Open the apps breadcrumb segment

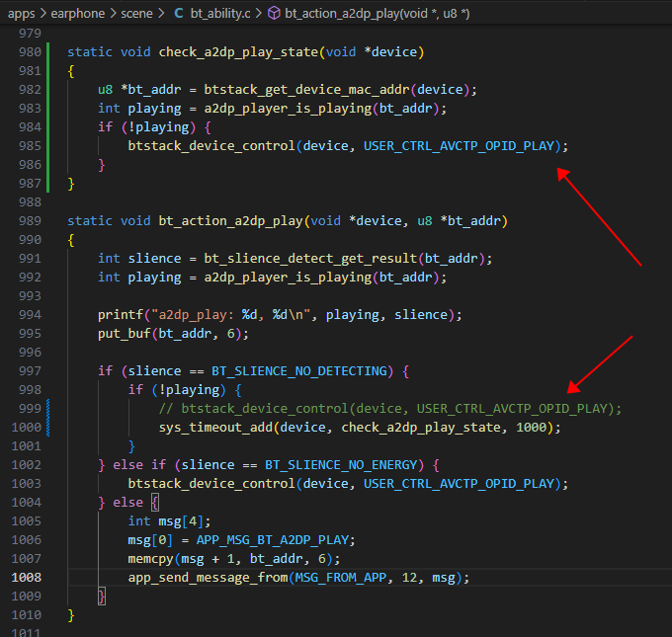pos(21,14)
